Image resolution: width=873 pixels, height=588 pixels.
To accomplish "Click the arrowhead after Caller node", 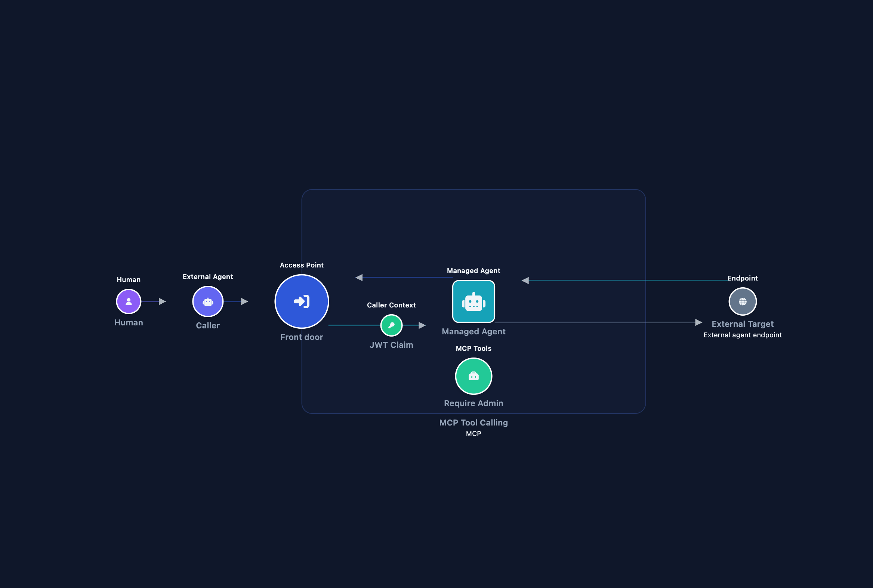I will 245,301.
